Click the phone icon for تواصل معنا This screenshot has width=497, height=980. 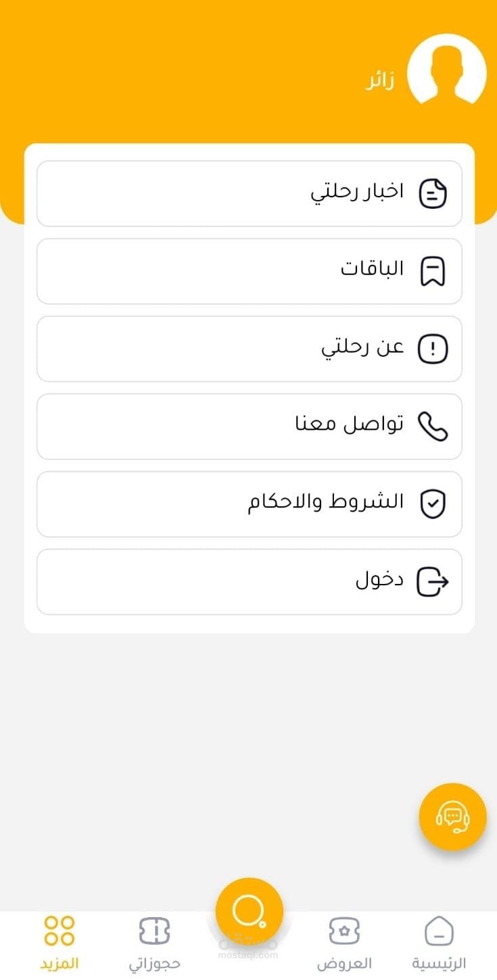pos(433,426)
